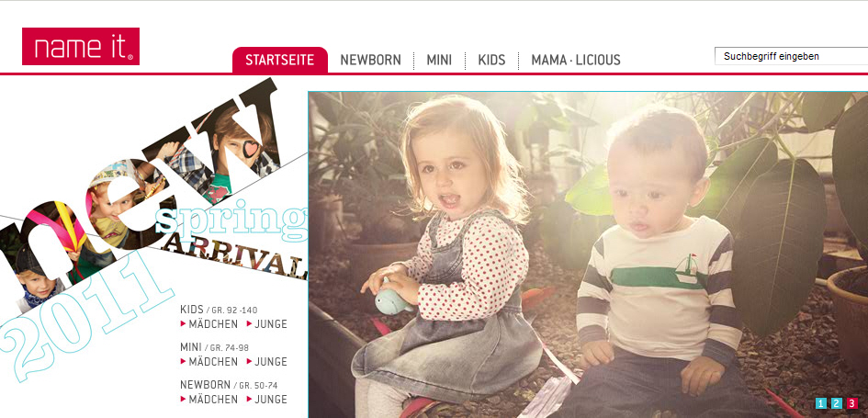Image resolution: width=868 pixels, height=418 pixels.
Task: Open Junge under Kids Gr. 92-140
Action: click(x=271, y=324)
